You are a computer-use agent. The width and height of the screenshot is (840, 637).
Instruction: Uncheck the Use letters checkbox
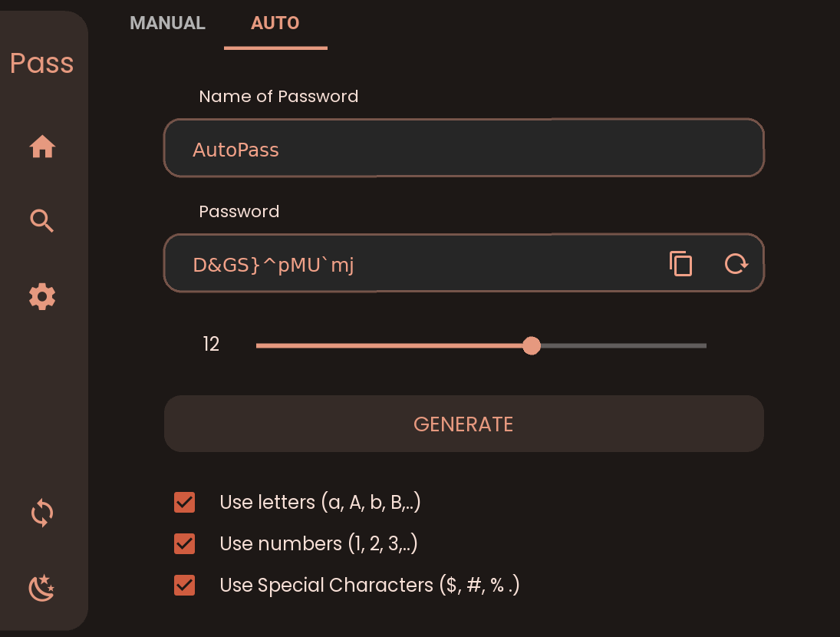tap(184, 503)
